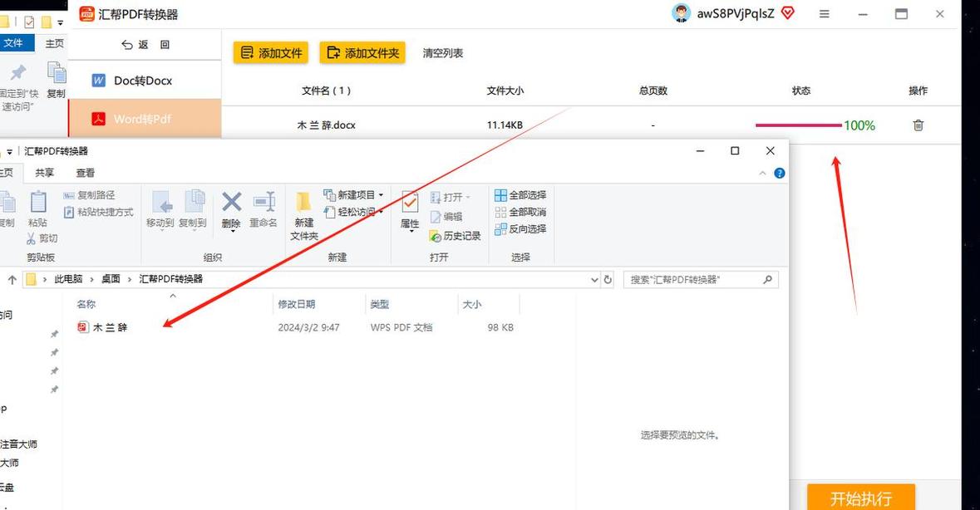Viewport: 980px width, 510px height.
Task: Clear the list with 清空列表
Action: (442, 53)
